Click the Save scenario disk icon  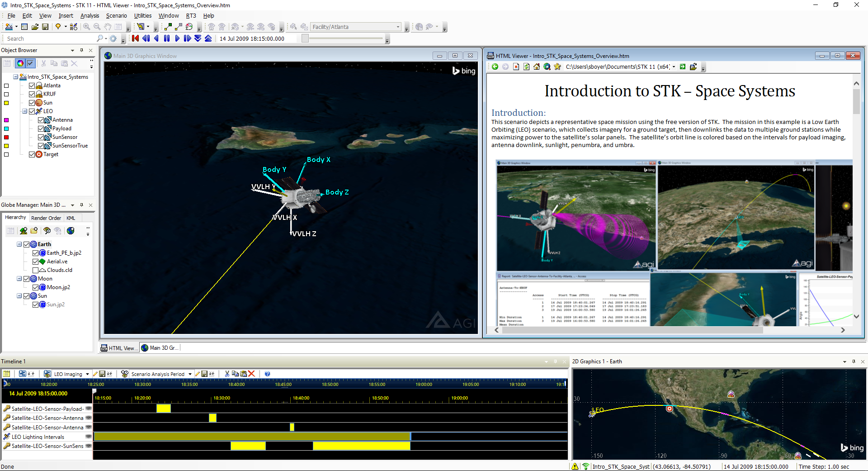pos(45,27)
